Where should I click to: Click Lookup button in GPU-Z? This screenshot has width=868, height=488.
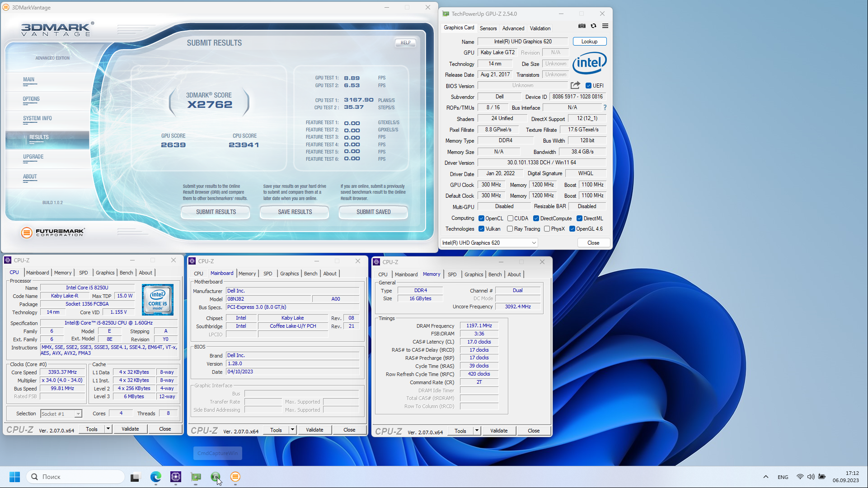point(589,41)
